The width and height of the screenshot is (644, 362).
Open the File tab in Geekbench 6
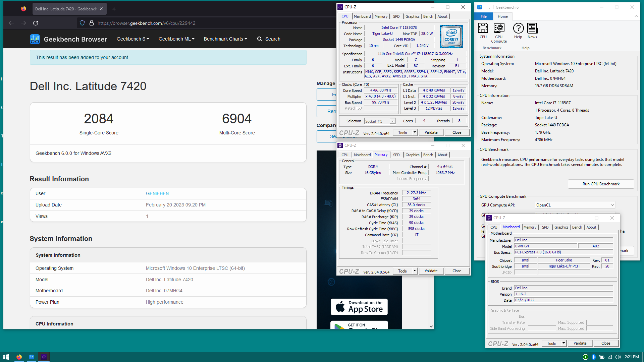tap(483, 16)
